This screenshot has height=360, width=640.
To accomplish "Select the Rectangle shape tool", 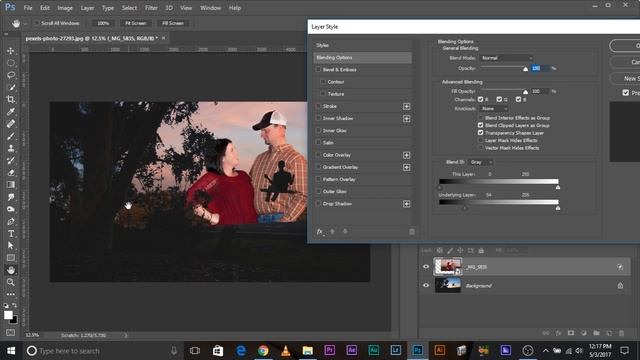I will coord(11,258).
